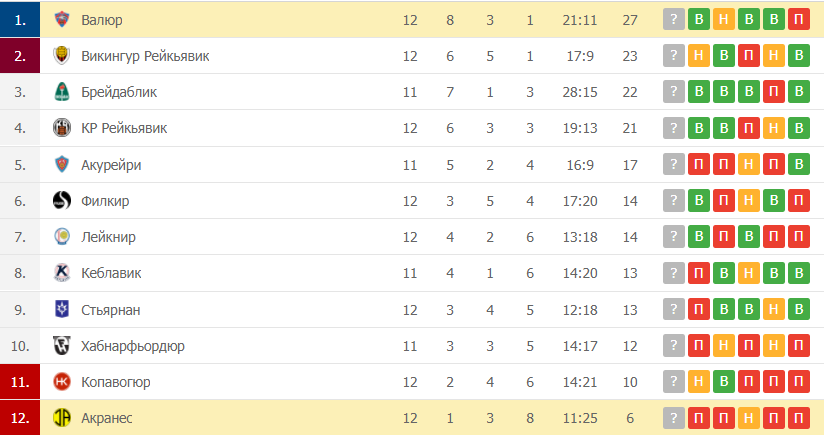Click the Филкир black round logo

tap(62, 201)
